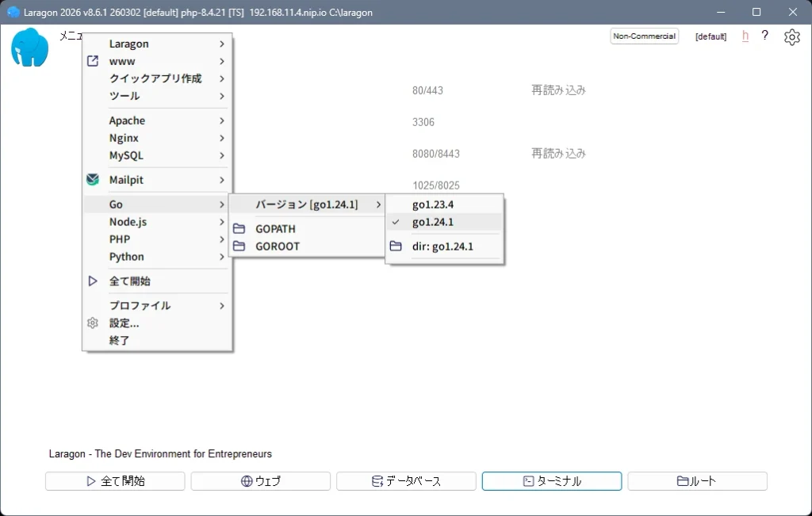Click the GOROOT folder icon

(x=239, y=247)
